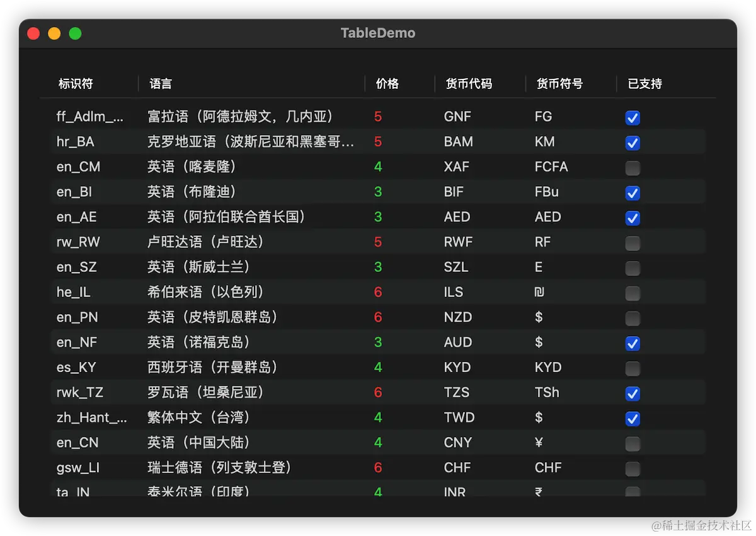Click the FCFA currency symbol cell
Image resolution: width=756 pixels, height=536 pixels.
click(x=551, y=166)
